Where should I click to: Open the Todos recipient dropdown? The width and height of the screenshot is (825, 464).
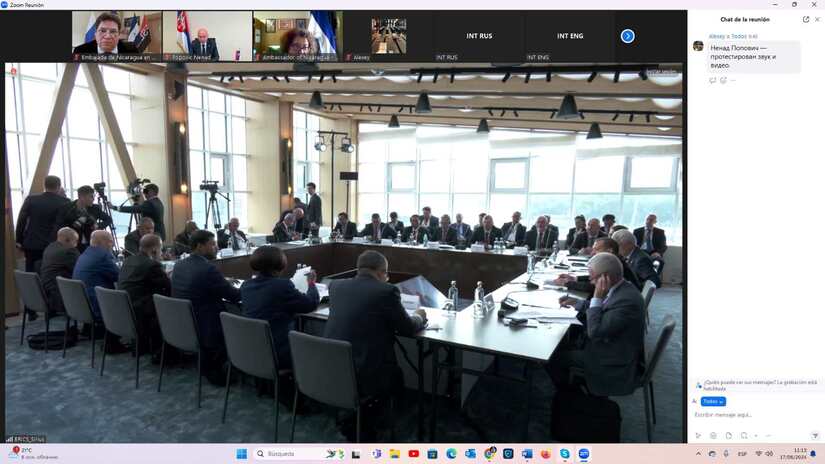point(713,401)
